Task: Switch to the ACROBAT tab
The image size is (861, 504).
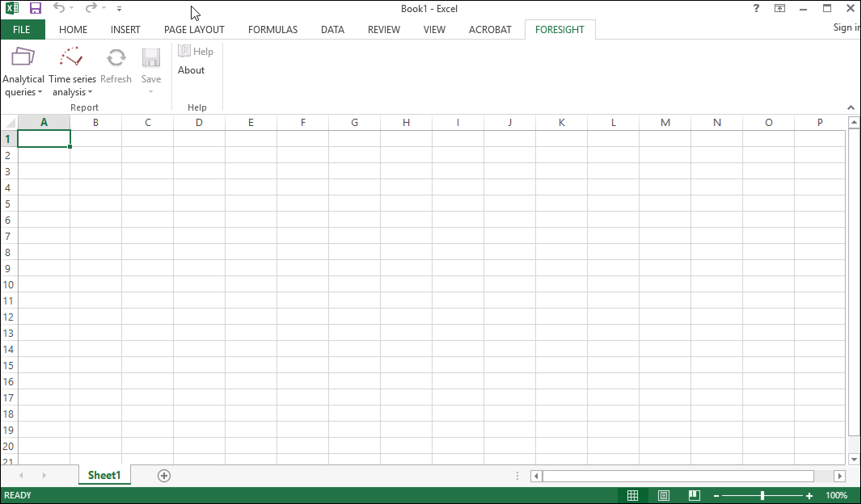Action: point(490,30)
